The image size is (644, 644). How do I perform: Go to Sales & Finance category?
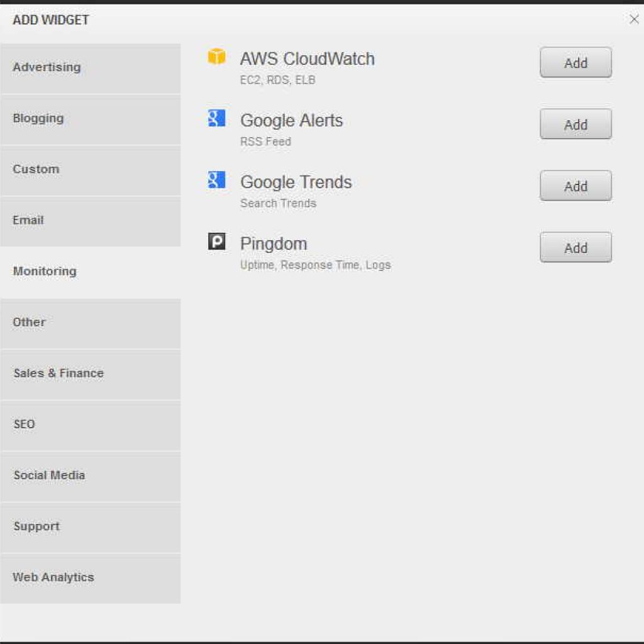[91, 375]
